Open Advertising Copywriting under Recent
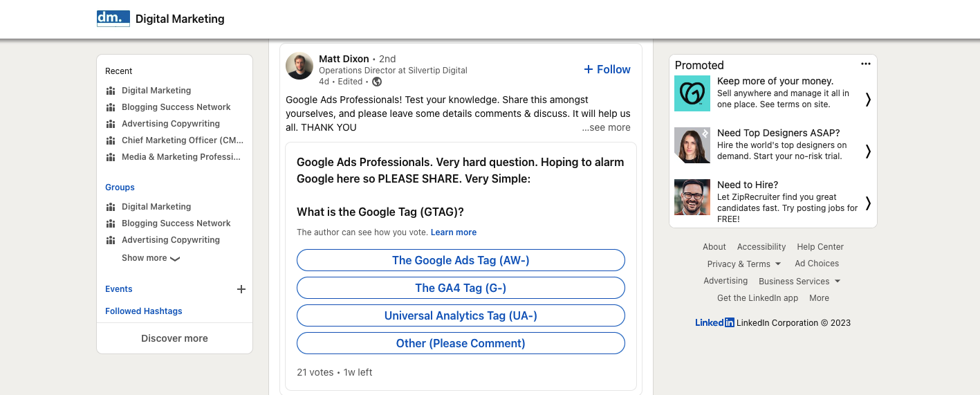The height and width of the screenshot is (395, 980). (171, 124)
